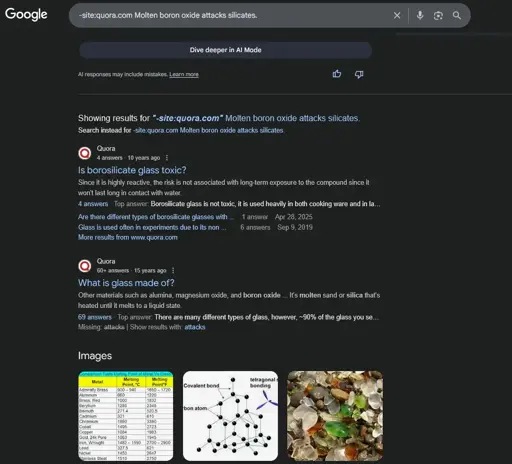This screenshot has width=512, height=464.
Task: Open the melting point table image
Action: click(126, 416)
